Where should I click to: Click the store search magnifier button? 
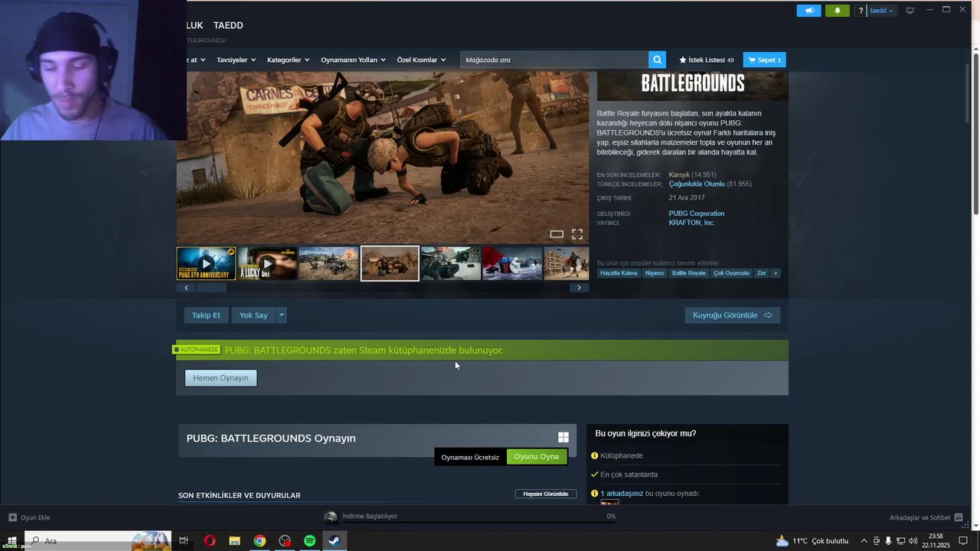coord(657,60)
